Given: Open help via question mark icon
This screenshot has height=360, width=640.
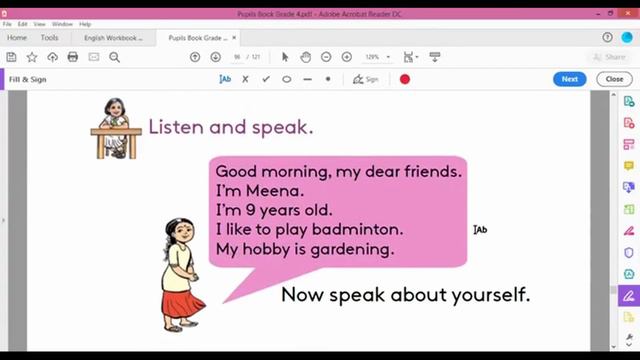Looking at the screenshot, I should click(x=607, y=38).
